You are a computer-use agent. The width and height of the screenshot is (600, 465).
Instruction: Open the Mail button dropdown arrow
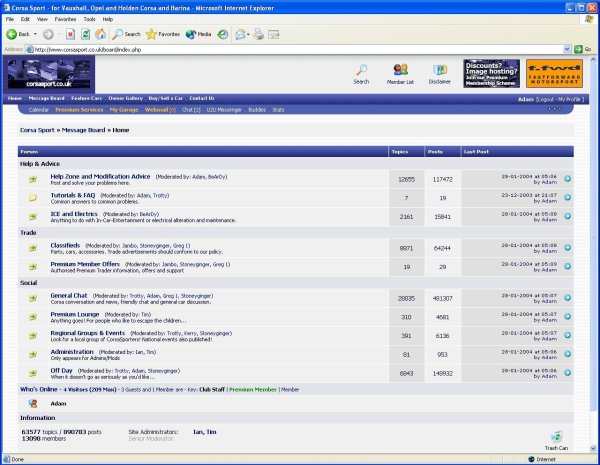pos(248,34)
